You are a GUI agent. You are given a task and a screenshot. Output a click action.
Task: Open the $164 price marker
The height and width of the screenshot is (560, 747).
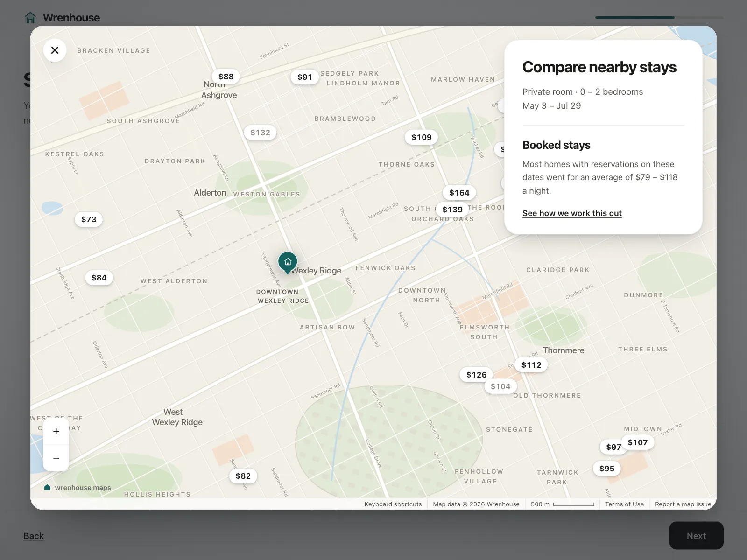[459, 193]
